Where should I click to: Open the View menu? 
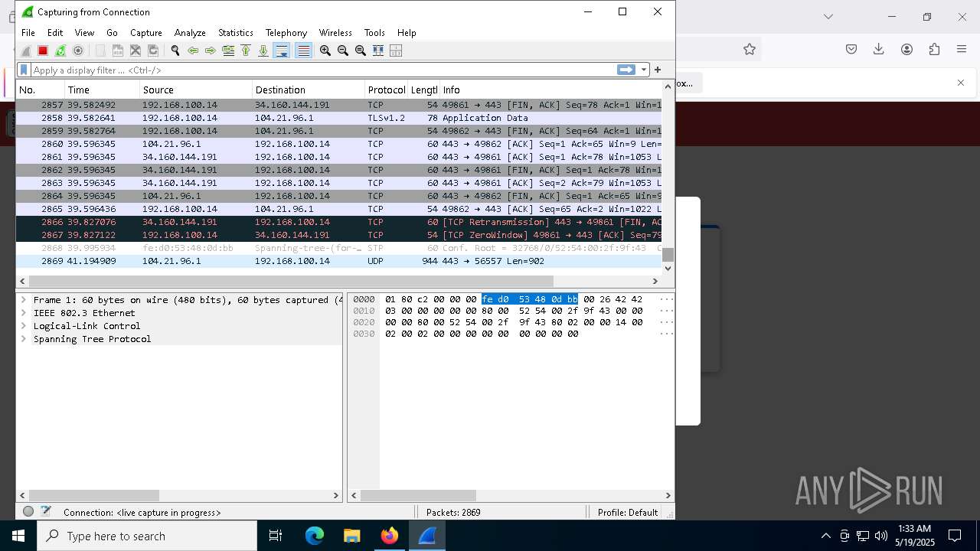[84, 33]
